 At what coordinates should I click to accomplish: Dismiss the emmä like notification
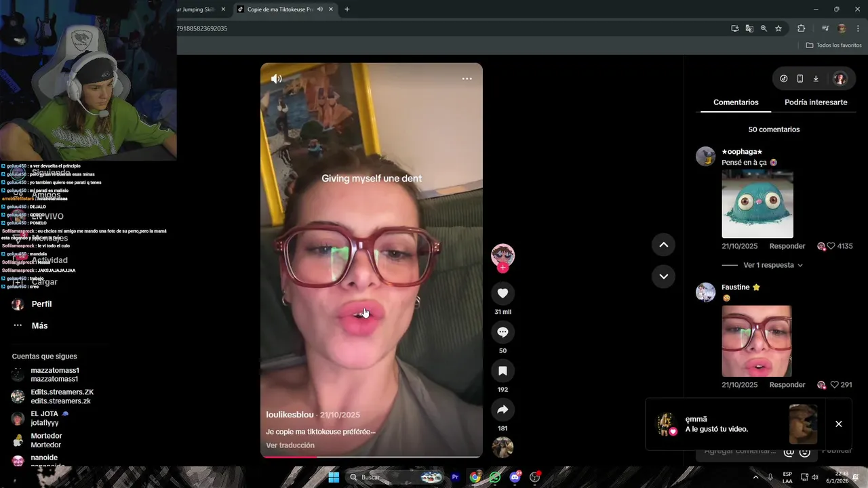pos(839,424)
